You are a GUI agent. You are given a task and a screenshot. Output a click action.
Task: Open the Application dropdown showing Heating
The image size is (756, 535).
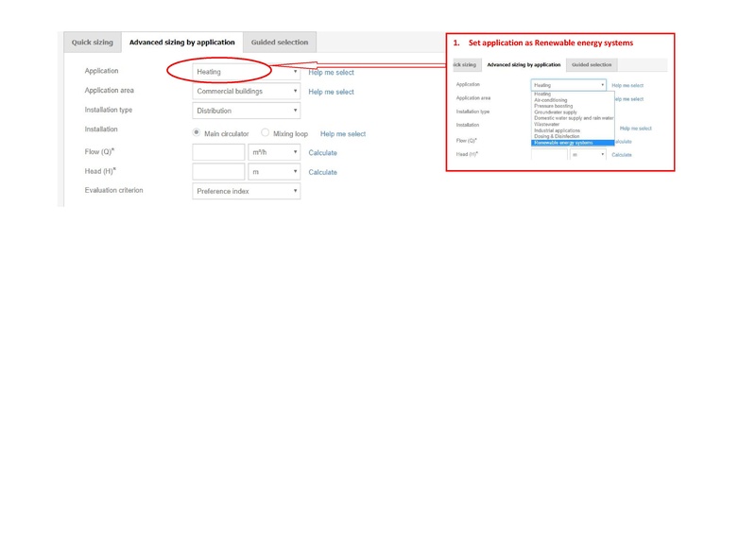click(247, 72)
